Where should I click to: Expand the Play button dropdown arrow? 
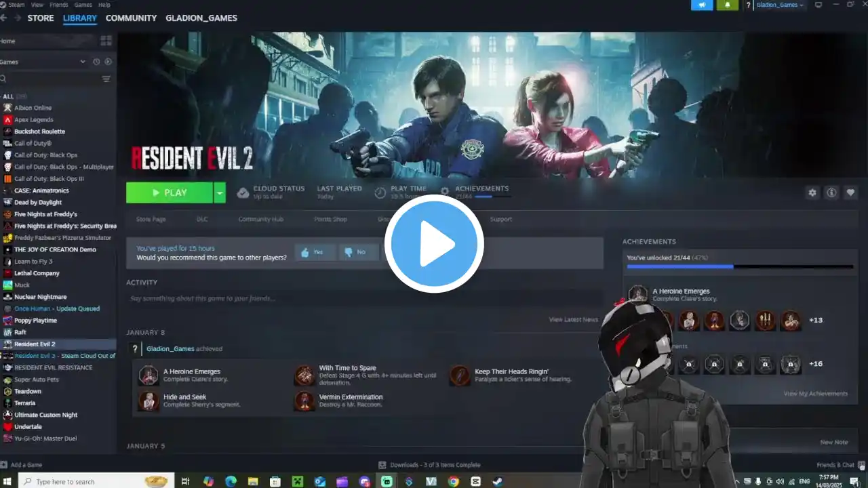pyautogui.click(x=219, y=192)
